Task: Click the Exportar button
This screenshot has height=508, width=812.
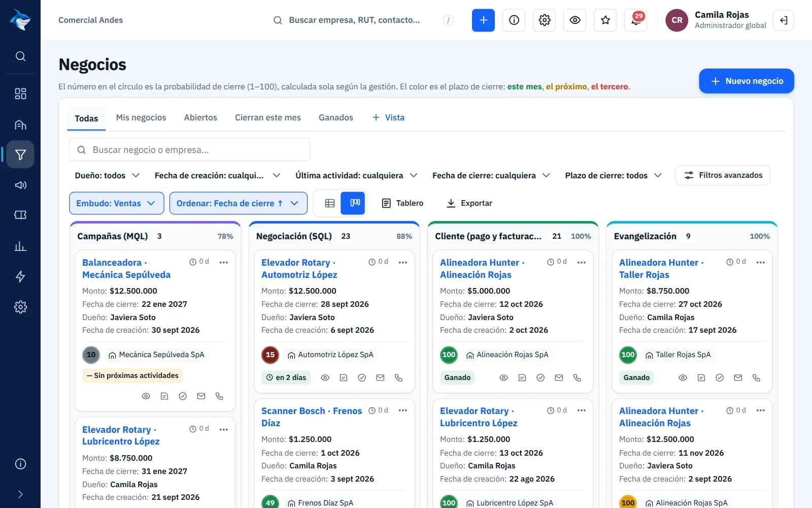Action: [469, 203]
